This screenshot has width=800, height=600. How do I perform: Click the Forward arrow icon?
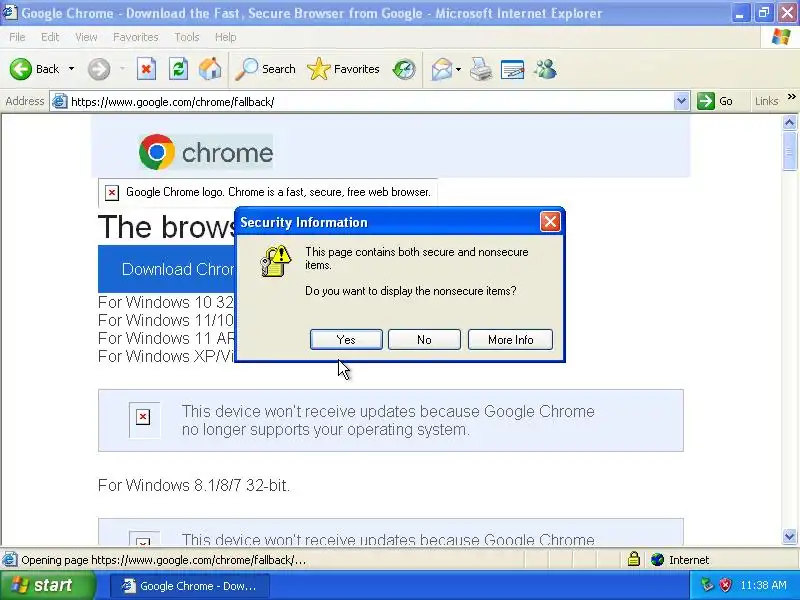pyautogui.click(x=98, y=69)
